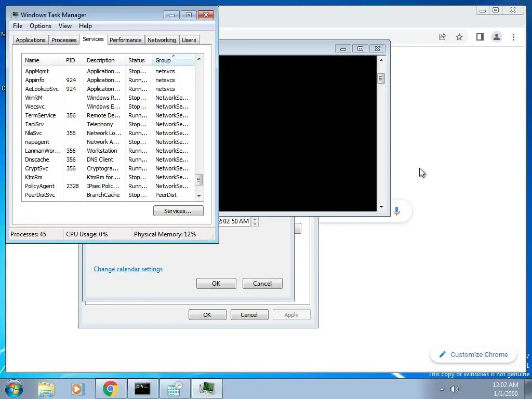532x399 pixels.
Task: Start voice search with microphone icon
Action: [x=396, y=211]
